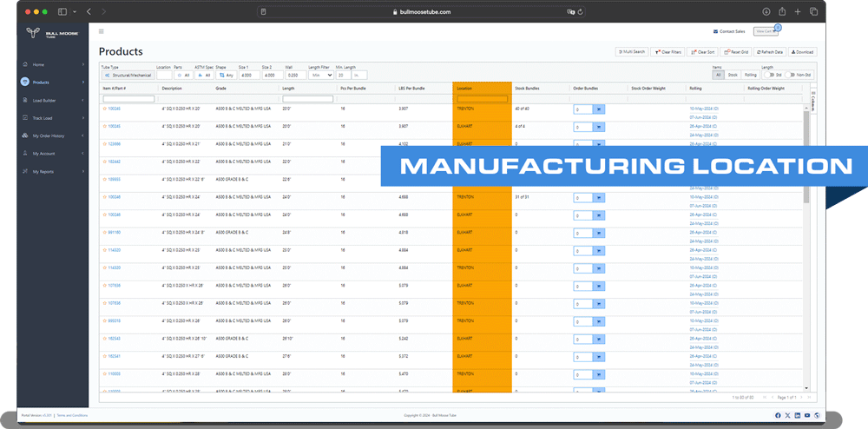Favorite item 100245 with the star icon
The image size is (868, 429).
coord(104,109)
